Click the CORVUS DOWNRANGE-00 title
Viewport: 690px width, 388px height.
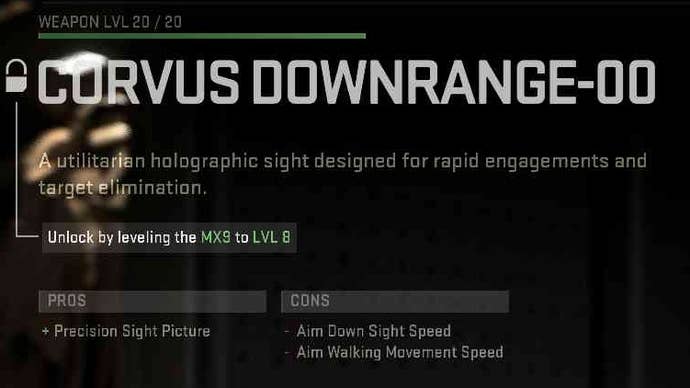(x=347, y=82)
